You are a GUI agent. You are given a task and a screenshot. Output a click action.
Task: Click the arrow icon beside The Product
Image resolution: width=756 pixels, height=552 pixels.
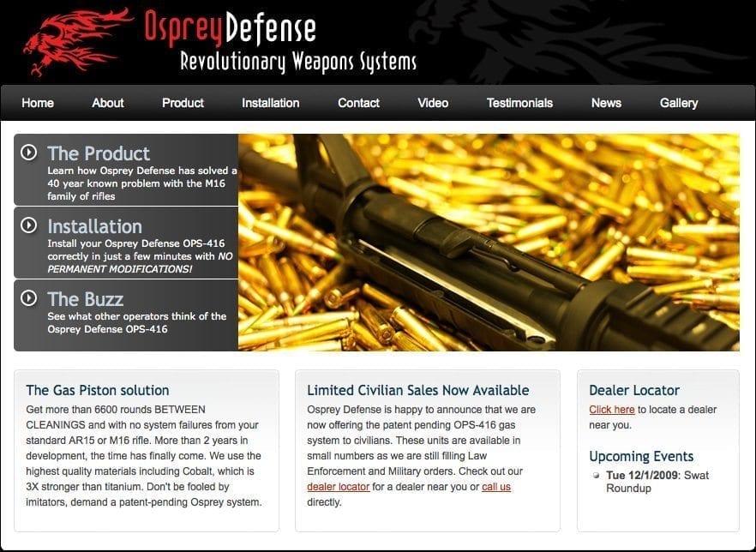click(29, 153)
